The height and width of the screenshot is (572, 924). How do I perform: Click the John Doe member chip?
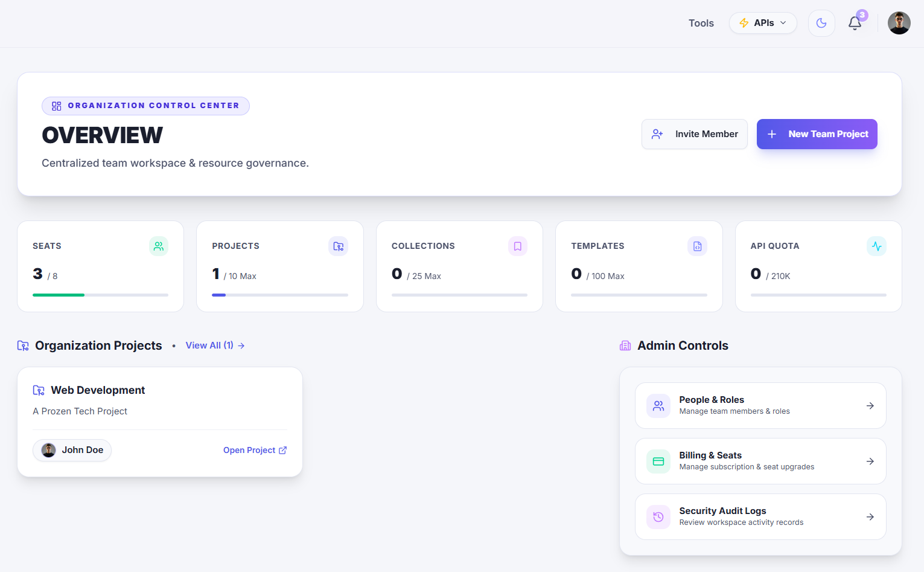(72, 450)
